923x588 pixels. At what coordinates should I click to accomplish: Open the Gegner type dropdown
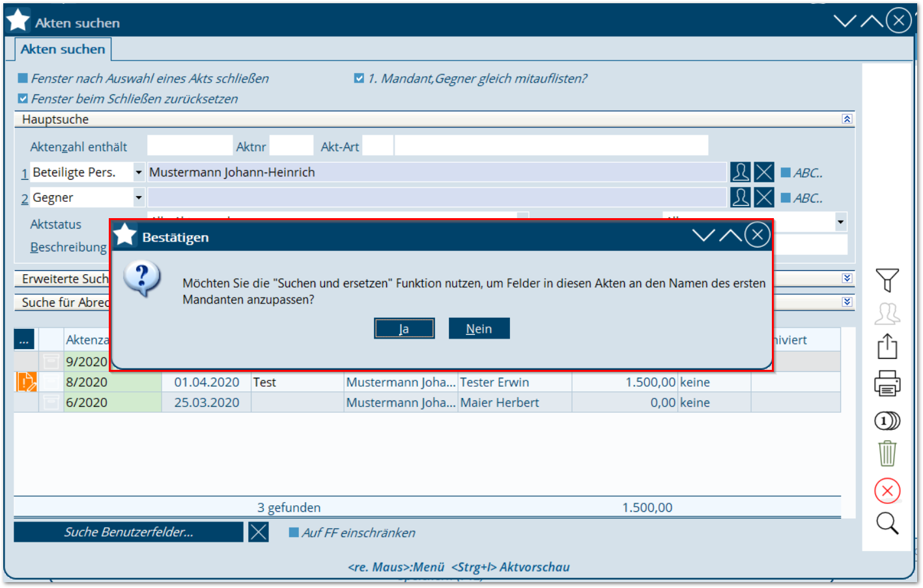click(x=139, y=197)
